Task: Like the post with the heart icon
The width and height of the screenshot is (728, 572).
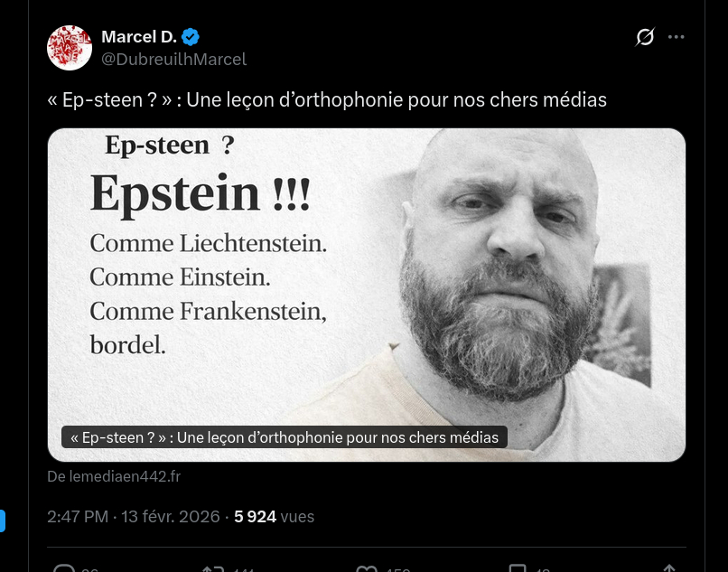Action: (x=366, y=568)
